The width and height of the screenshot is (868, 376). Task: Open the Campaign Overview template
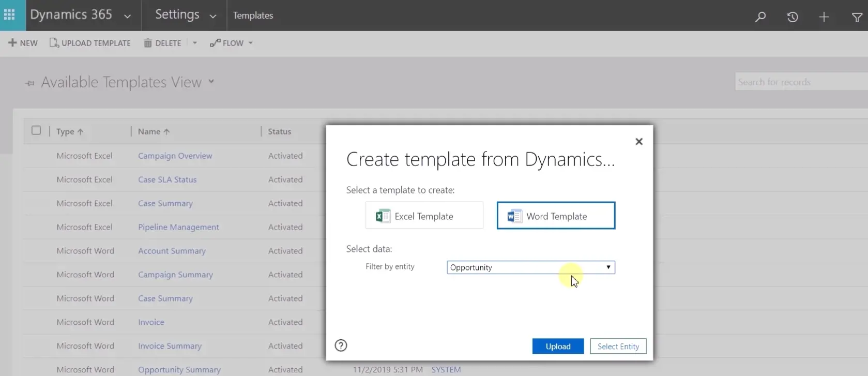(175, 156)
